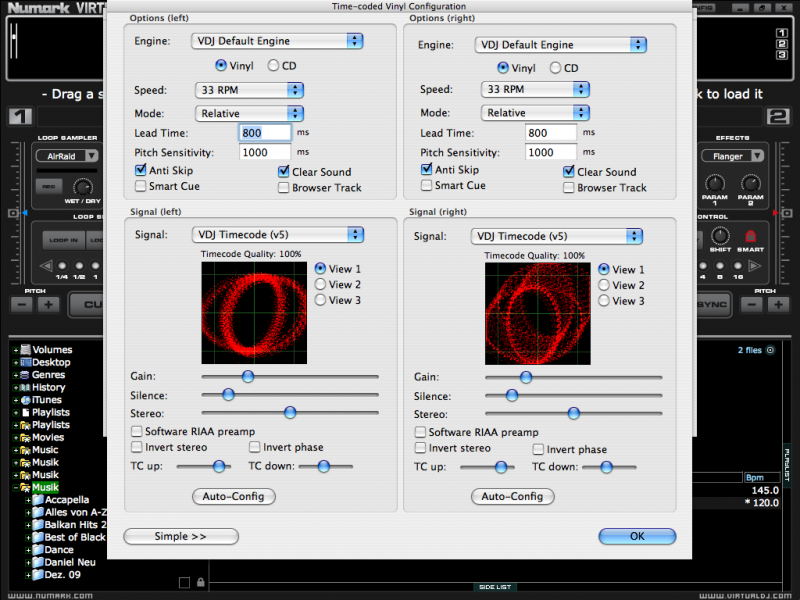The image size is (800, 600).
Task: Click the right TC down slider handle
Action: [607, 467]
